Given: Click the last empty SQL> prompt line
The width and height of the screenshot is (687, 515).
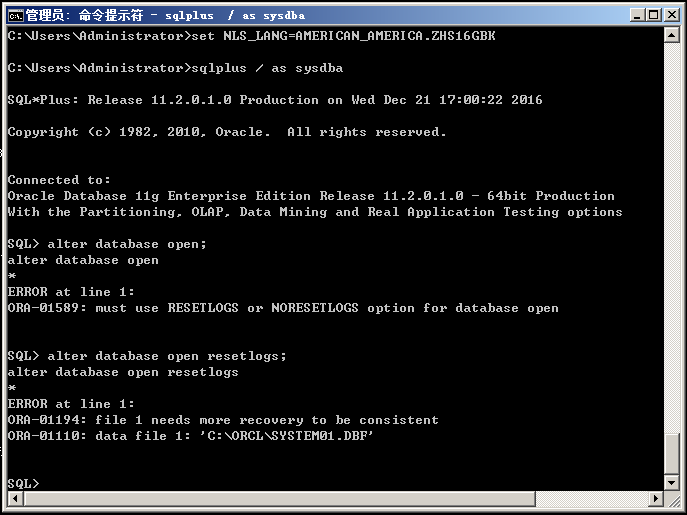Looking at the screenshot, I should point(23,484).
